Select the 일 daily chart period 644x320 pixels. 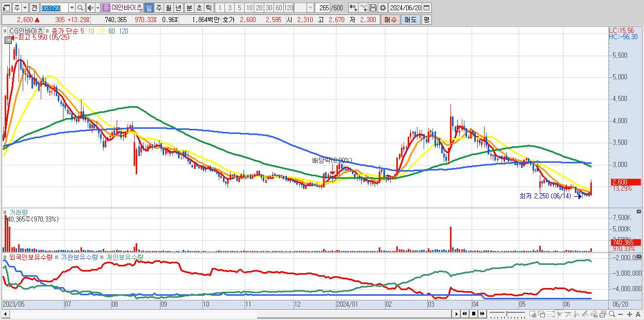149,8
